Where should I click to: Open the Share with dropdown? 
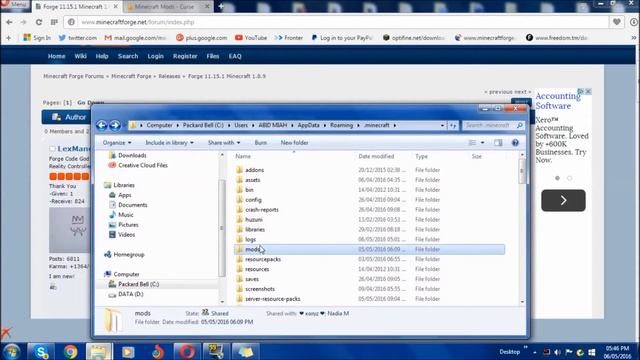click(224, 142)
